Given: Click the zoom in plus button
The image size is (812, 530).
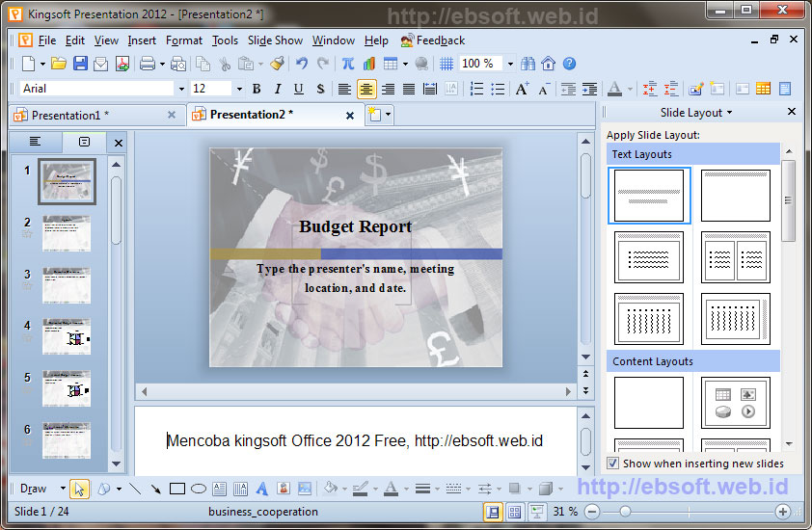Looking at the screenshot, I should click(x=782, y=512).
